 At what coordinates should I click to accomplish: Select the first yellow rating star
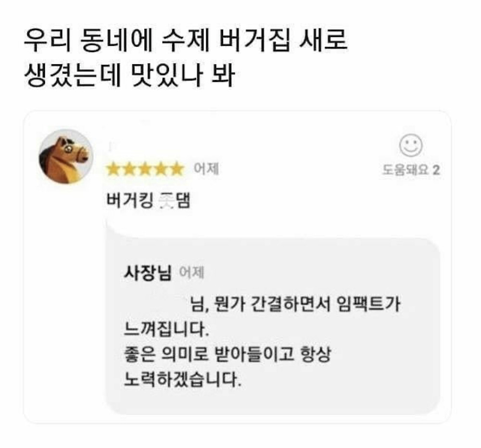tap(113, 169)
